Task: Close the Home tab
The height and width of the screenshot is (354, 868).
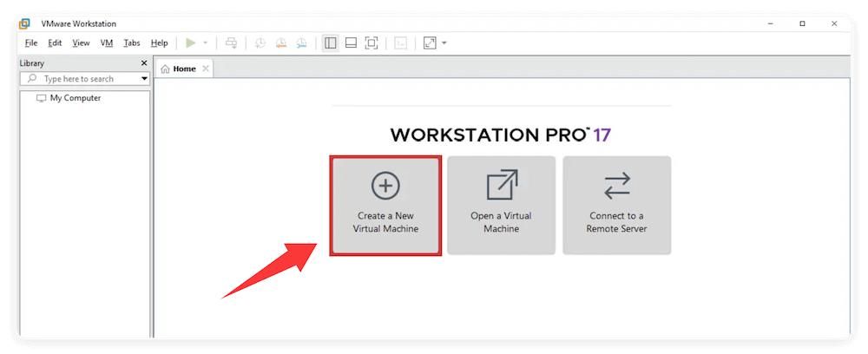Action: click(x=206, y=69)
